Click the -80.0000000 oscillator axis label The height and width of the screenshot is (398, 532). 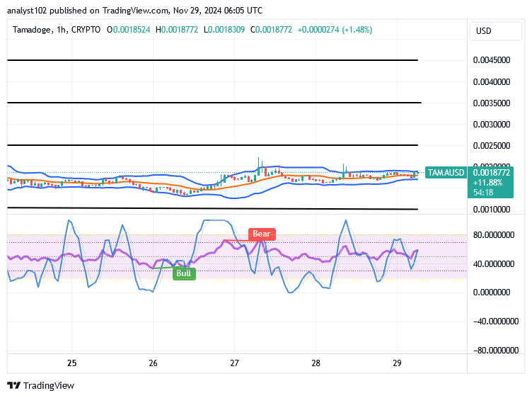[x=496, y=350]
